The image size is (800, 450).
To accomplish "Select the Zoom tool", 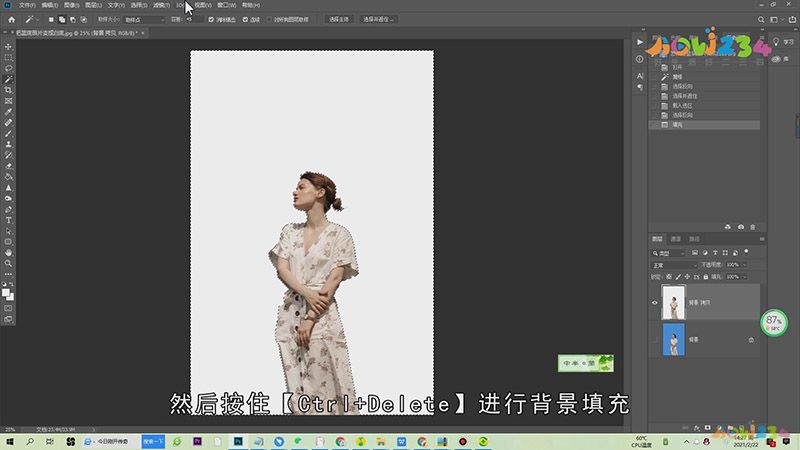I will click(x=8, y=263).
